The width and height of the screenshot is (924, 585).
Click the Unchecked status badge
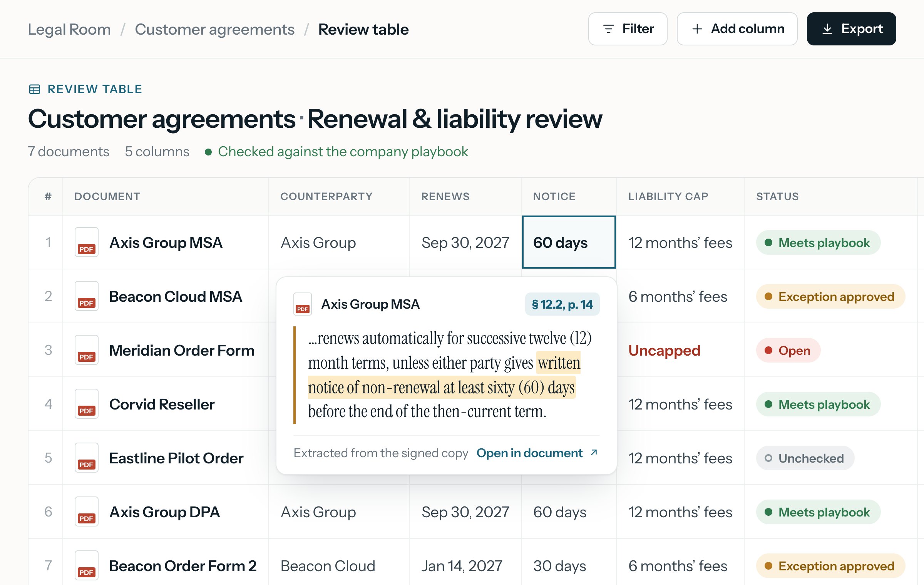805,458
